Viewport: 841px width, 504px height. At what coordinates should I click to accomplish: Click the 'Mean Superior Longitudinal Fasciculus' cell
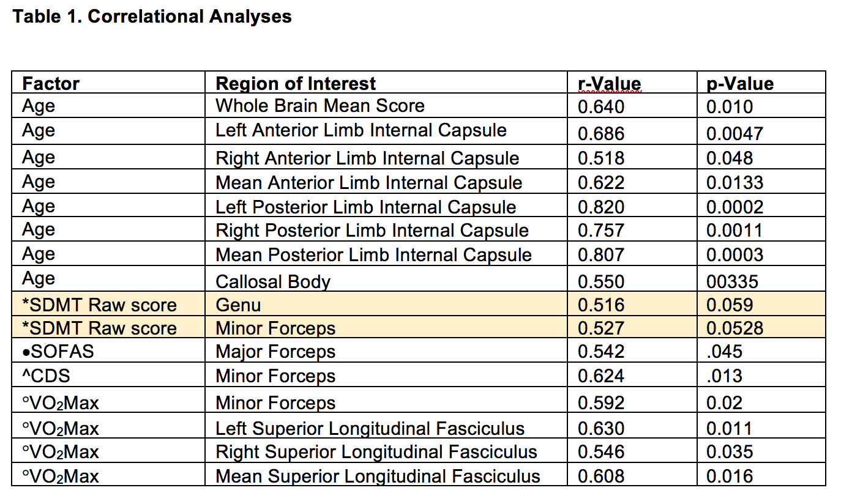pyautogui.click(x=378, y=476)
